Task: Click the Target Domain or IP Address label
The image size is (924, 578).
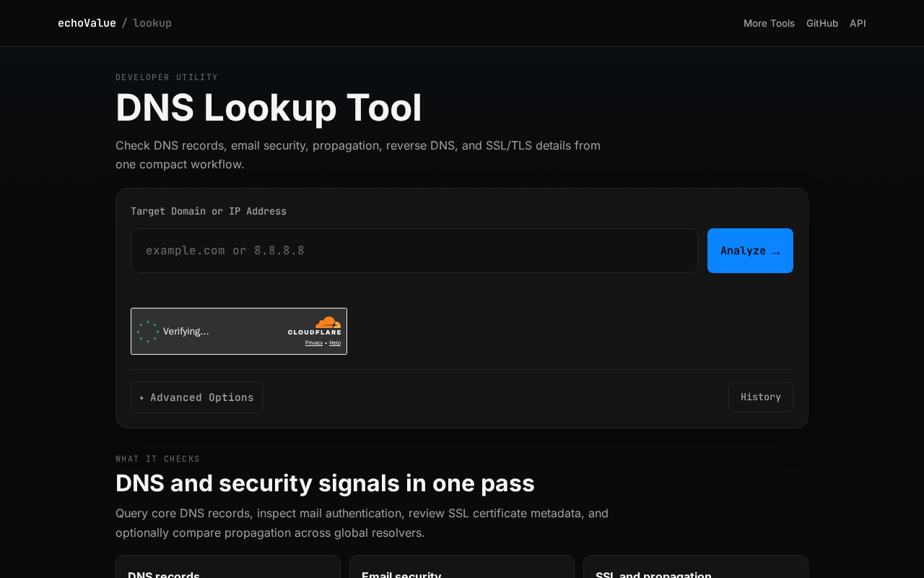Action: pos(209,211)
